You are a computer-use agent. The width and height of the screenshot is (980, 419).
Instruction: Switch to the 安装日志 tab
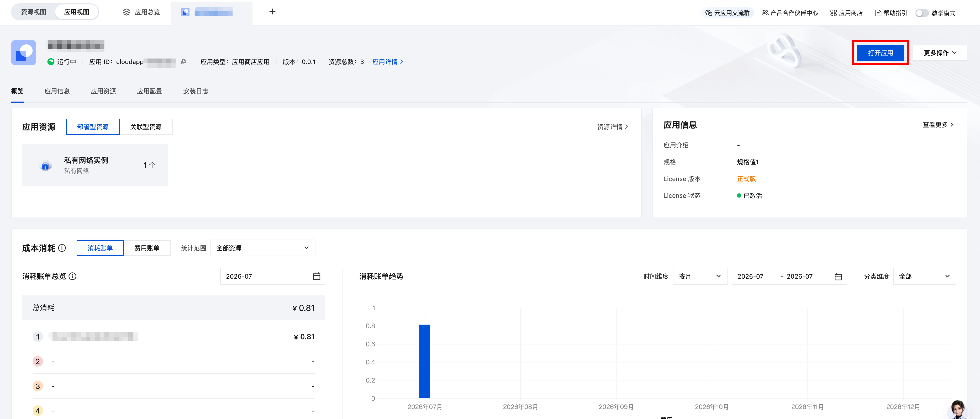coord(196,91)
